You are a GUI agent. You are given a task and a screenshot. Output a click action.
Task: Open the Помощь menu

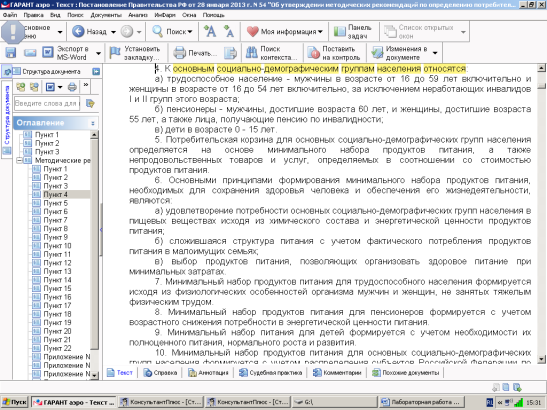pos(213,15)
